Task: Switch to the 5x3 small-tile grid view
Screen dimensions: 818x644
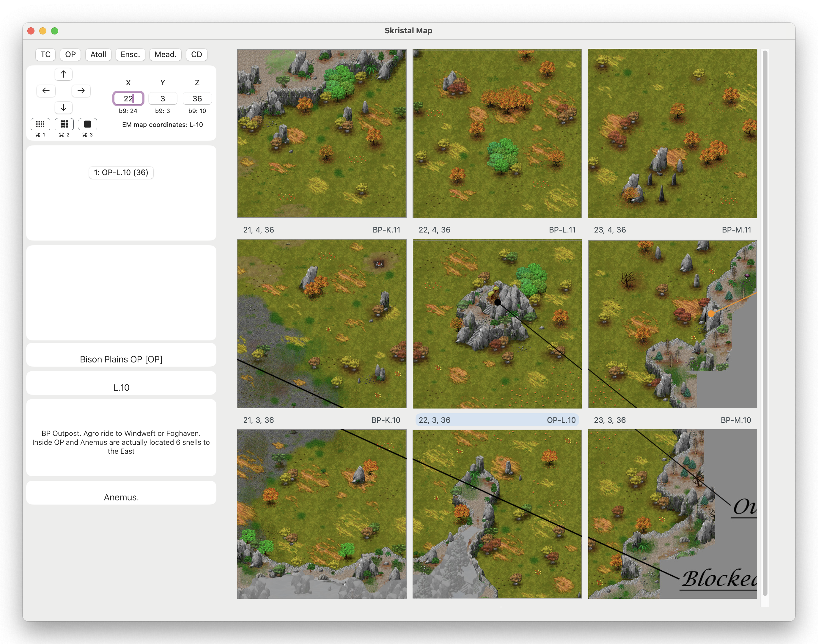Action: (40, 124)
